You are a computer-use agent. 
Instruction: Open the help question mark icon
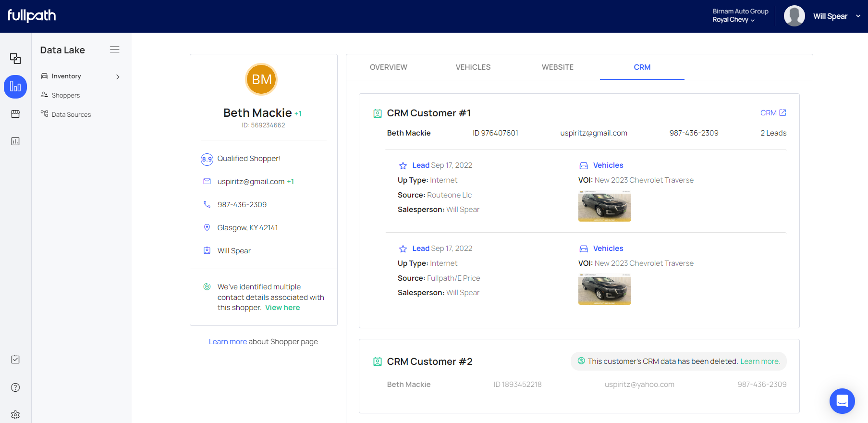[x=15, y=387]
